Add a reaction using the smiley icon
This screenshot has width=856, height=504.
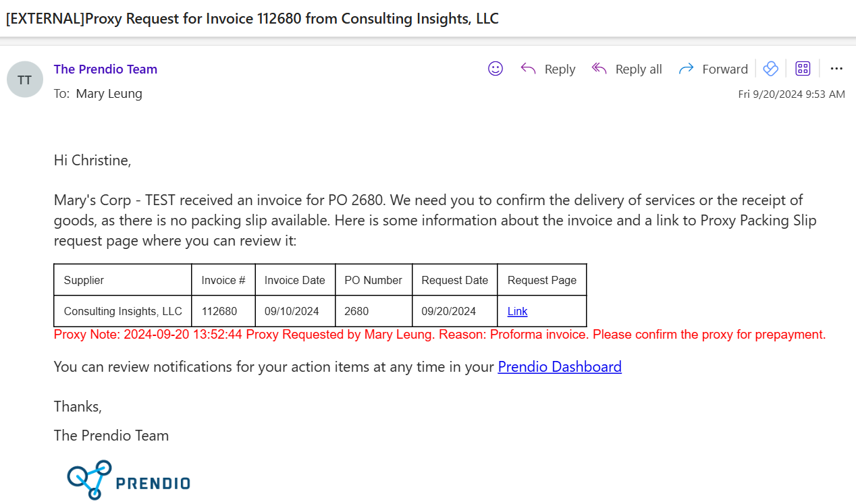pos(495,69)
